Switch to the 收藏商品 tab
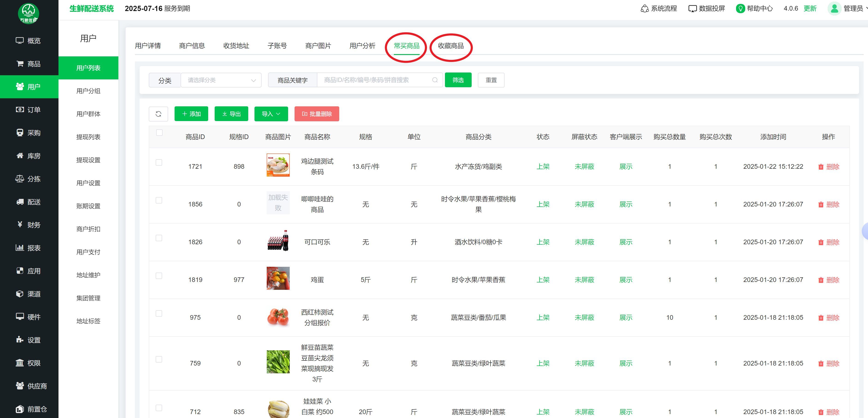The image size is (868, 418). tap(450, 46)
